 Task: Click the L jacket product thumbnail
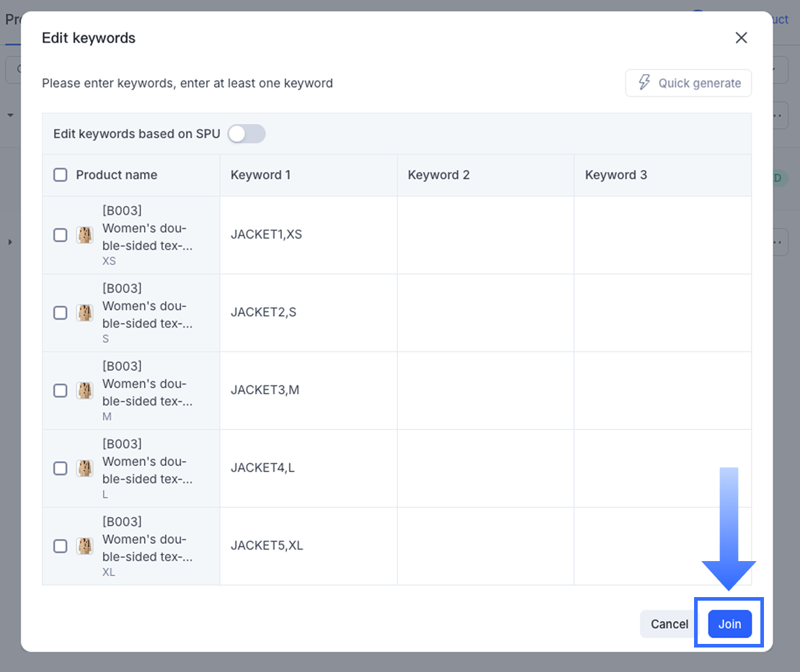pos(85,468)
